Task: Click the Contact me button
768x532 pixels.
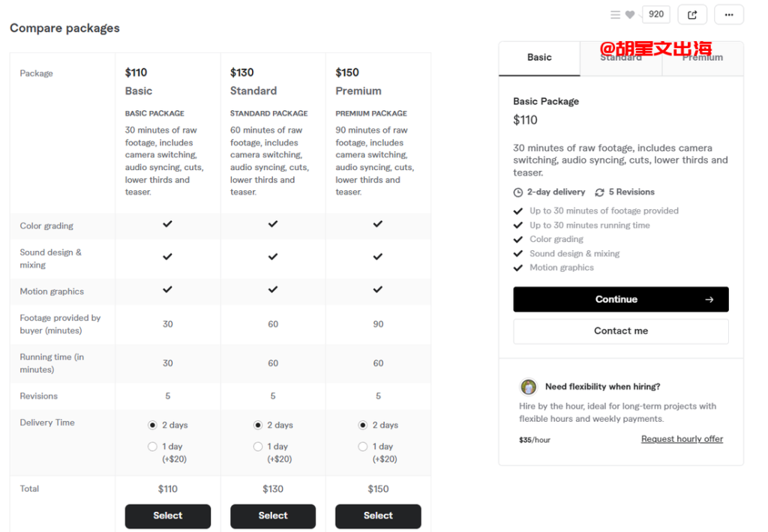Action: tap(620, 331)
